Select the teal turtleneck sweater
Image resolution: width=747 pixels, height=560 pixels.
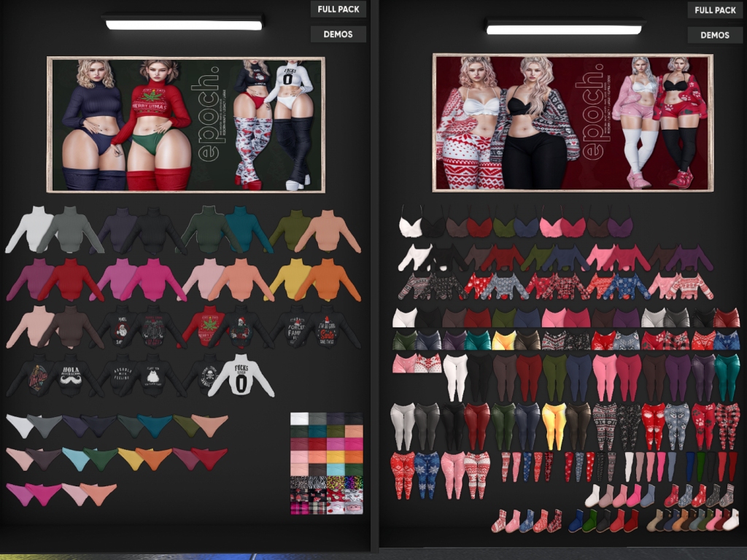click(247, 228)
